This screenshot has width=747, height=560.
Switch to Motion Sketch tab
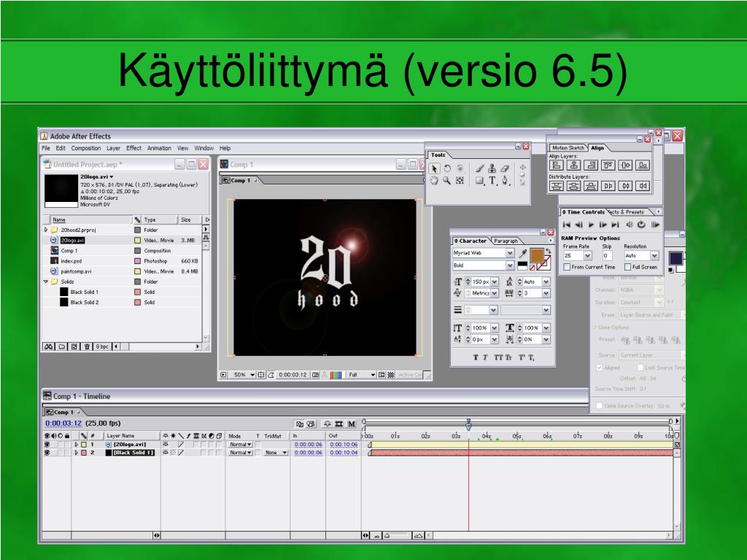point(568,147)
